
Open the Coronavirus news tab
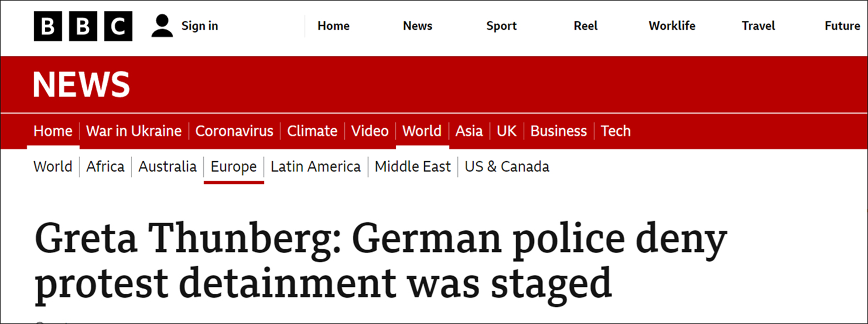click(x=234, y=131)
